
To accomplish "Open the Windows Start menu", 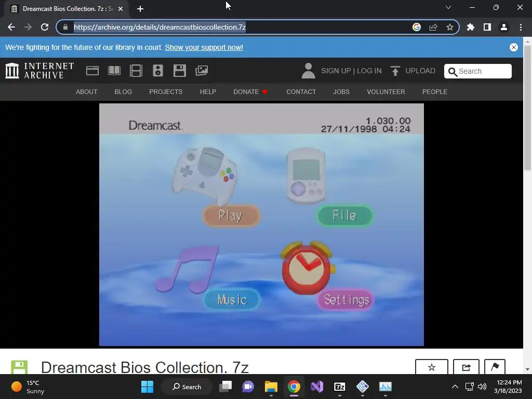I will pyautogui.click(x=147, y=387).
